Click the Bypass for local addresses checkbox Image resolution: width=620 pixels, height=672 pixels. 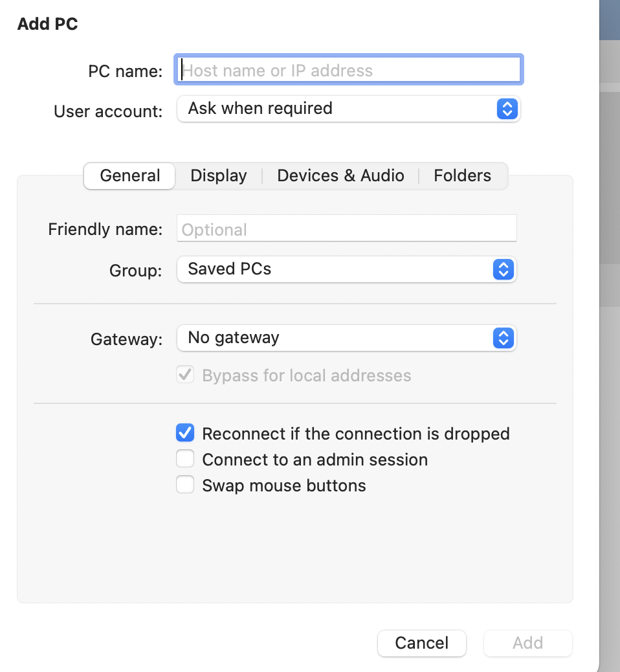(x=186, y=375)
